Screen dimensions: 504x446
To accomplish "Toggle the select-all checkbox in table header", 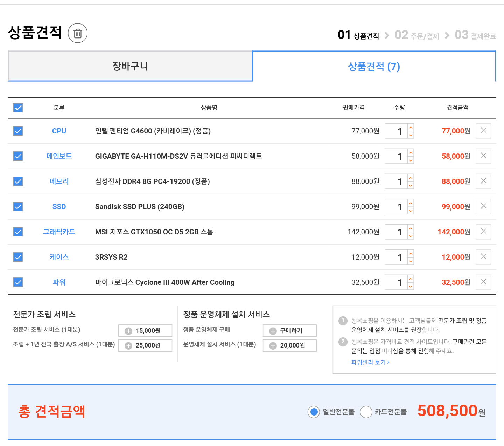I will 18,108.
